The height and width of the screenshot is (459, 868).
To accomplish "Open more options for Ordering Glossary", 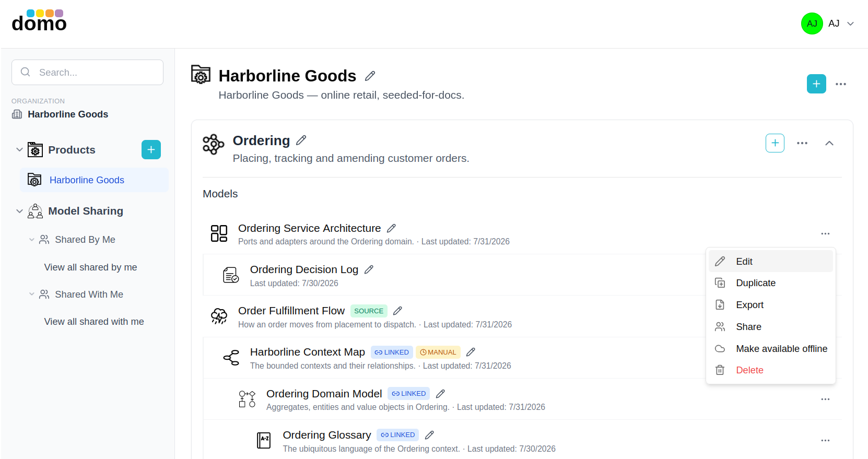I will click(x=825, y=441).
